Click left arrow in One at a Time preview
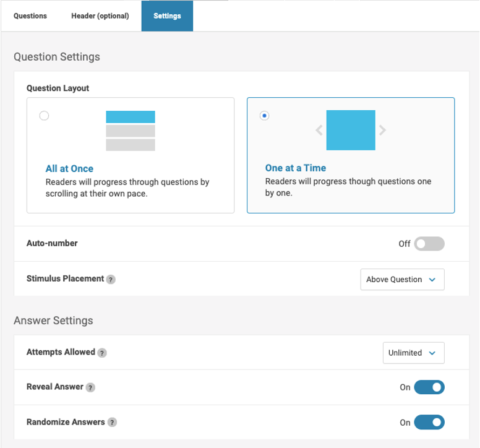This screenshot has width=480, height=448. (x=319, y=131)
